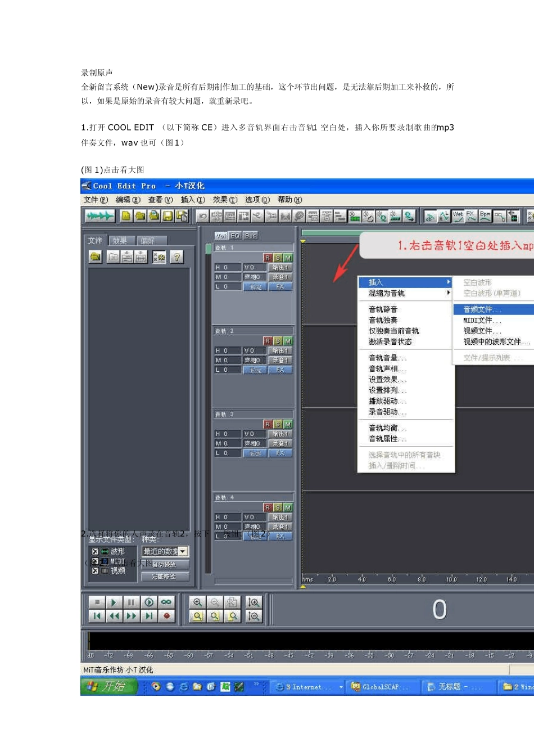Click the vertical Zoom Out icon

click(x=254, y=616)
